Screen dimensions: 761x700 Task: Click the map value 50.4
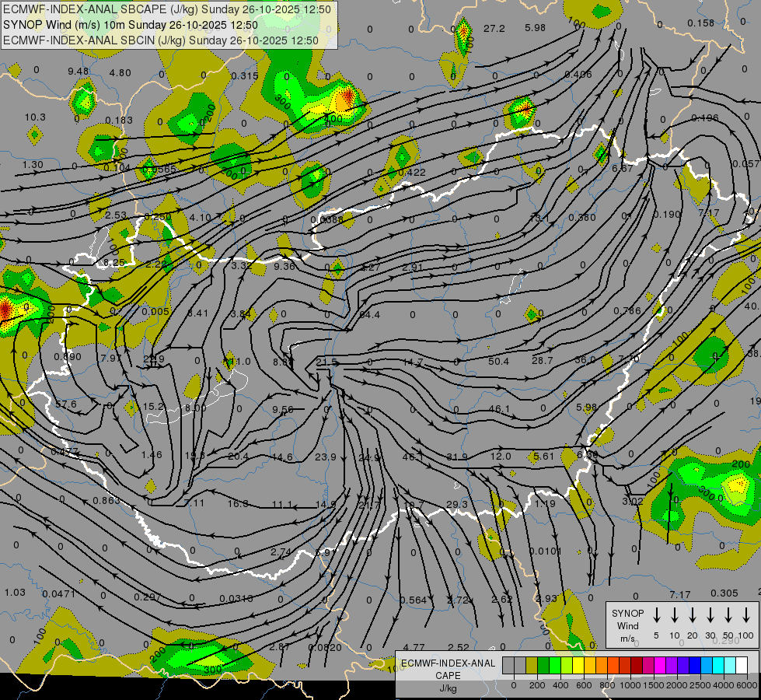[498, 361]
